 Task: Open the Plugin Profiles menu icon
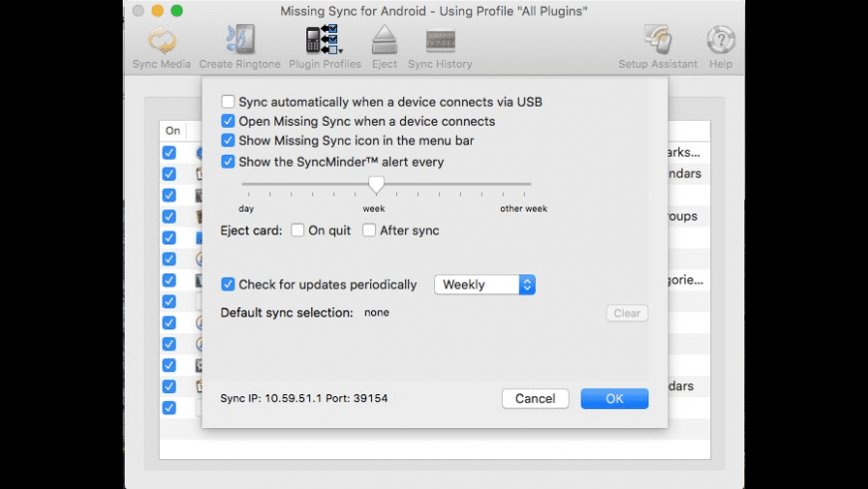click(x=324, y=40)
